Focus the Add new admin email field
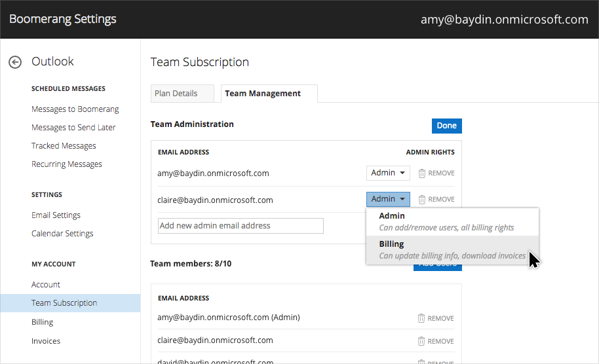The image size is (599, 364). coord(241,226)
